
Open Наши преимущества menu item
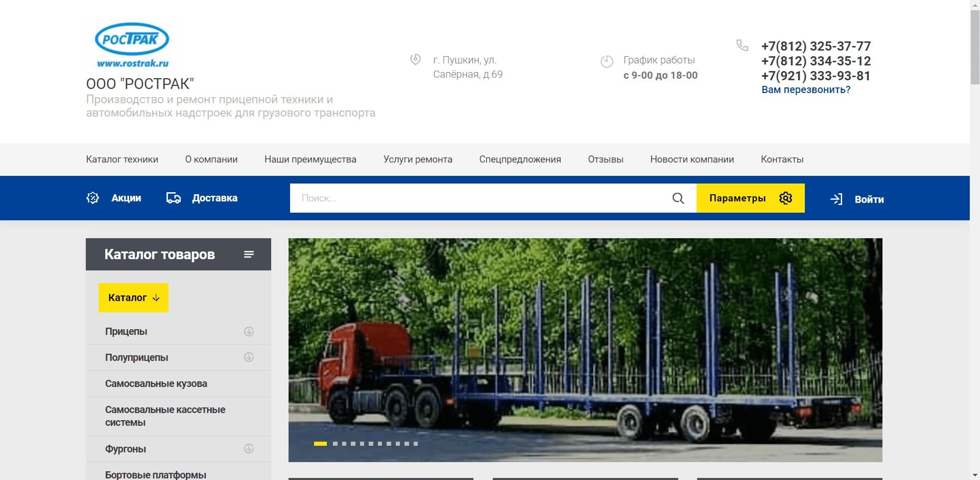coord(310,159)
